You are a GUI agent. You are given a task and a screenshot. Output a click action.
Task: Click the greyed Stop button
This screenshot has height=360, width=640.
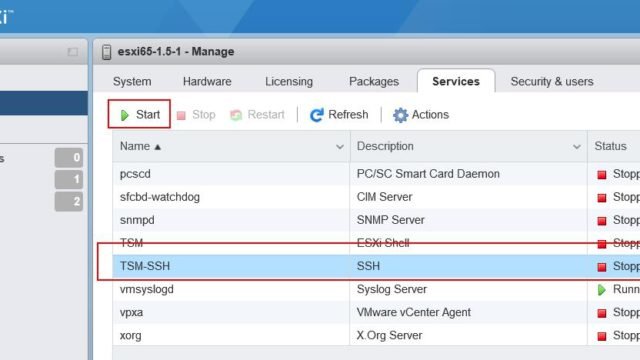pyautogui.click(x=196, y=115)
